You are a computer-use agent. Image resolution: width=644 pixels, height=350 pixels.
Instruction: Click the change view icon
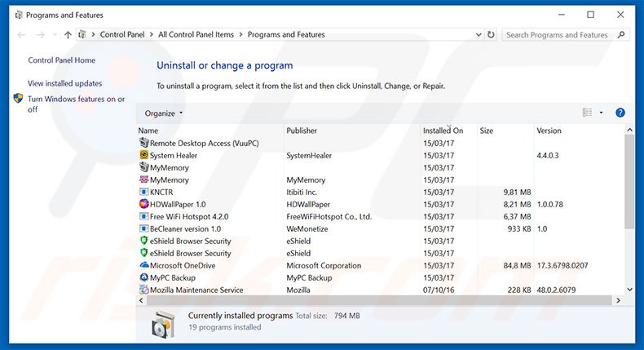click(587, 113)
